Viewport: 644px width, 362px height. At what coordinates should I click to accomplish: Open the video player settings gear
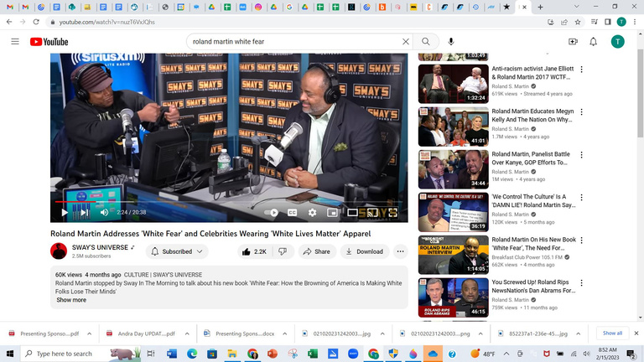(312, 213)
